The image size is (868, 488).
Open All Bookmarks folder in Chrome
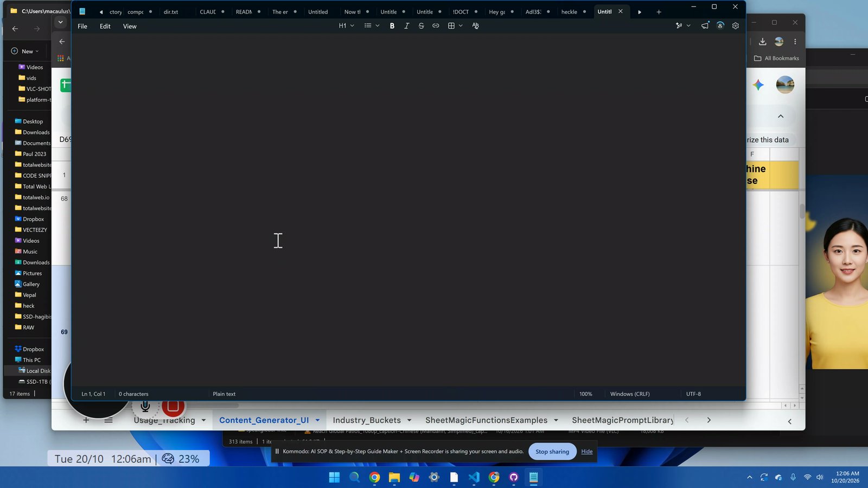[x=776, y=58]
